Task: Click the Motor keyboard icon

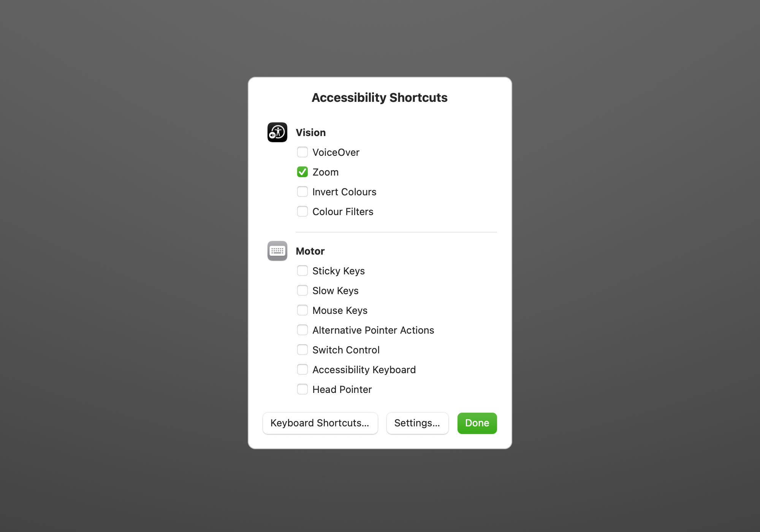Action: (x=277, y=251)
